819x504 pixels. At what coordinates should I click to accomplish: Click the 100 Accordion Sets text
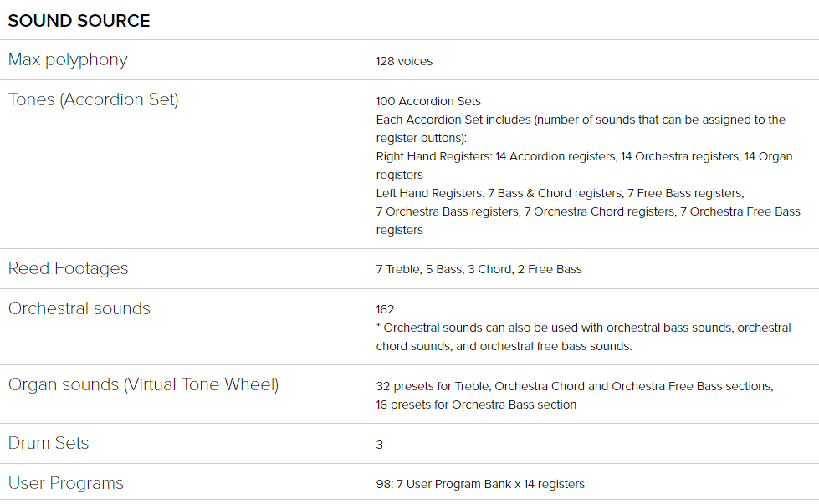coord(428,101)
